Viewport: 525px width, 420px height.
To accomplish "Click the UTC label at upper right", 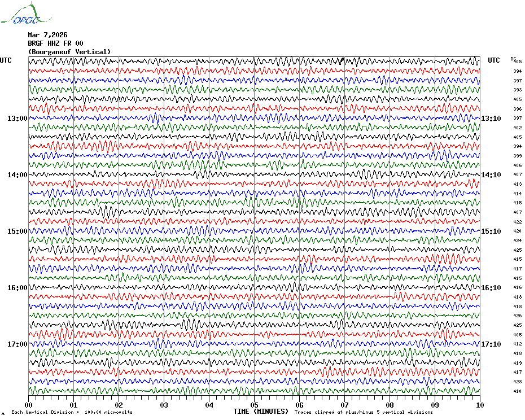I will (493, 60).
